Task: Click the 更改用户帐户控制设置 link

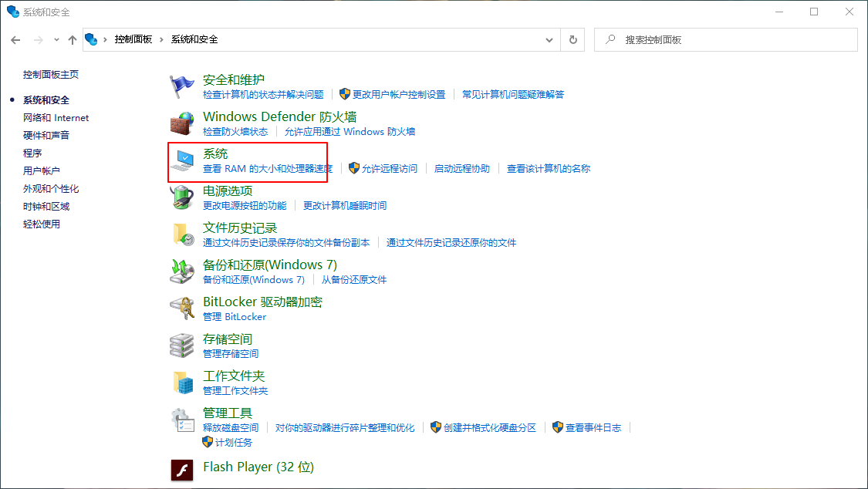Action: tap(398, 95)
